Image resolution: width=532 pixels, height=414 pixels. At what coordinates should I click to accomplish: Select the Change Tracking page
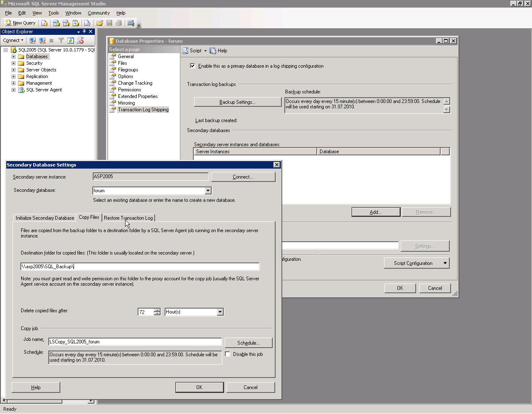tap(135, 83)
